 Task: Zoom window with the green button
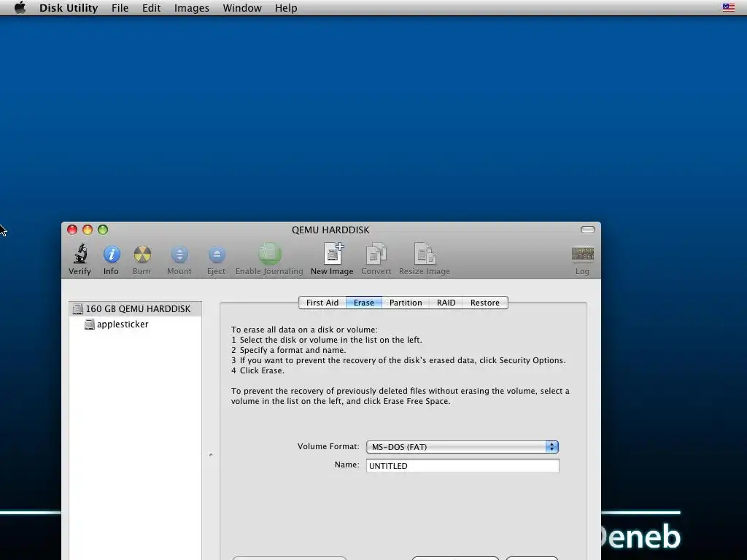point(103,230)
